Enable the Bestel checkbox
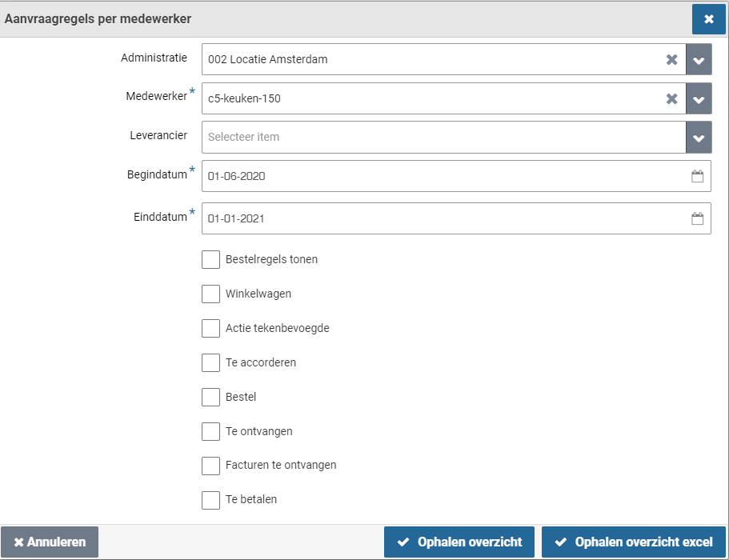729x560 pixels. coord(210,397)
